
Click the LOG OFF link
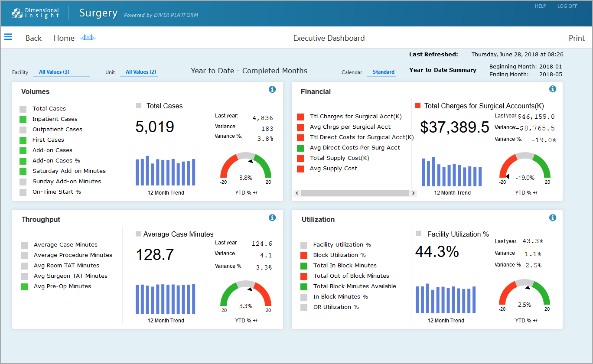click(567, 6)
